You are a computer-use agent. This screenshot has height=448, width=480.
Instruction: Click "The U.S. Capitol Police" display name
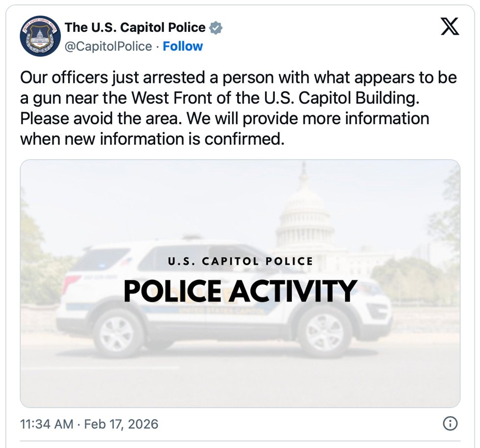tap(135, 27)
